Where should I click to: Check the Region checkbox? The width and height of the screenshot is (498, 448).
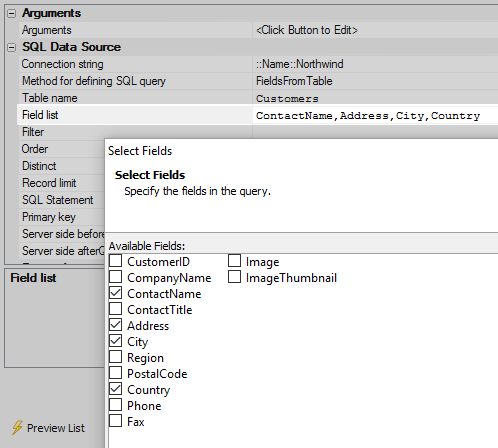pyautogui.click(x=116, y=357)
